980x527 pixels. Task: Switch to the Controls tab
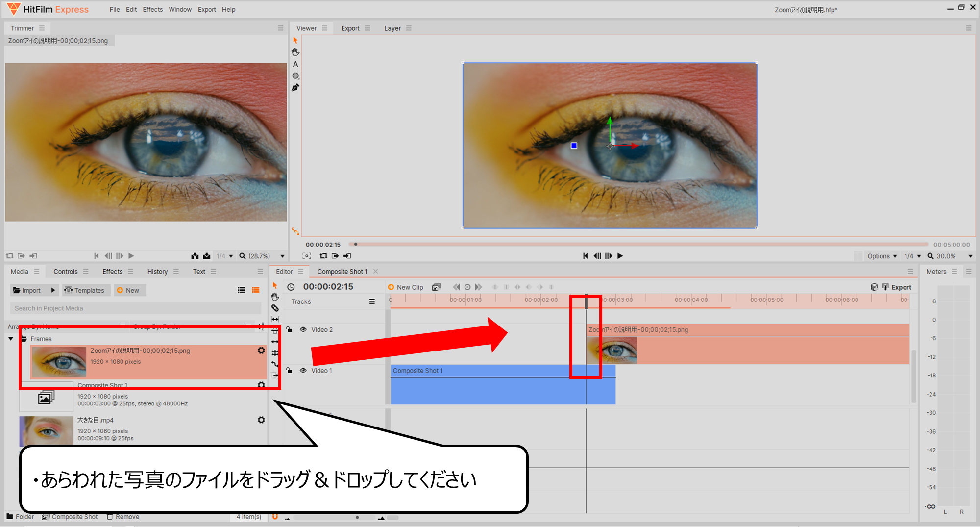coord(66,272)
